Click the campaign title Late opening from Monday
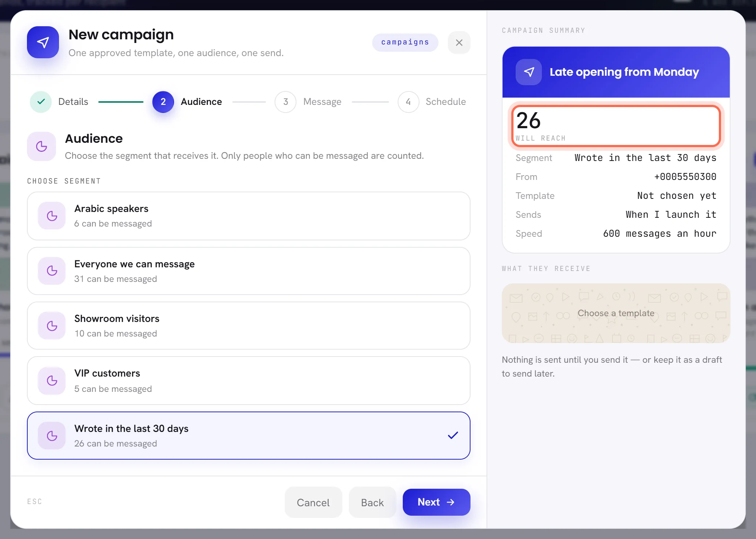 coord(624,72)
